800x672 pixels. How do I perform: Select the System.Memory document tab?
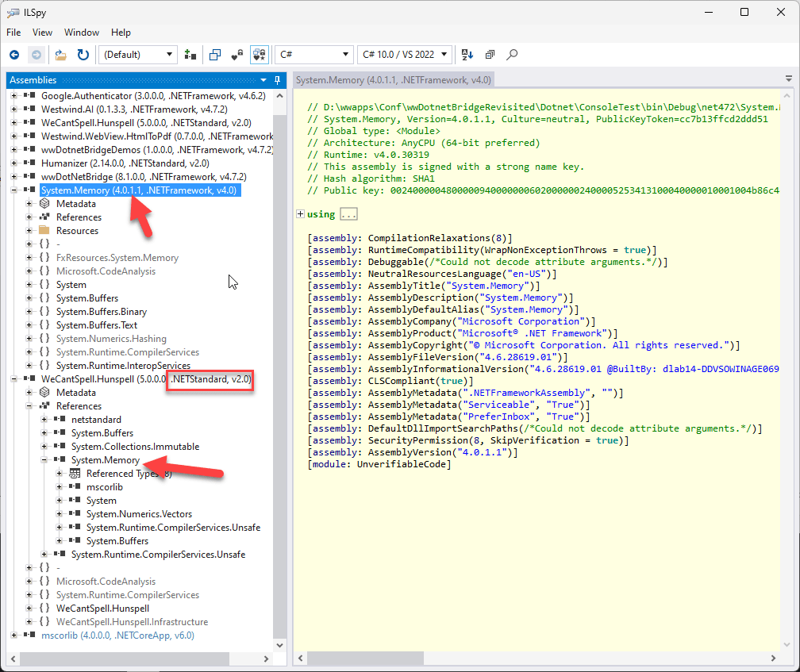[x=393, y=80]
